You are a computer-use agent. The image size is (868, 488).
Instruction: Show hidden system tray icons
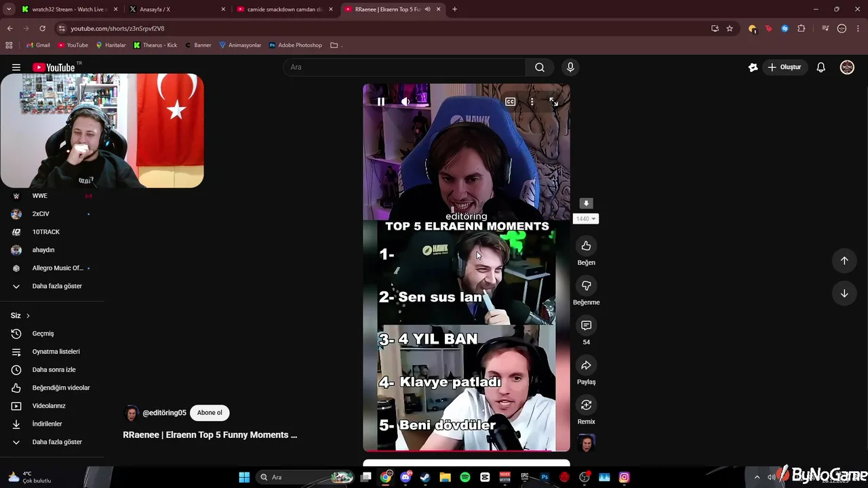coord(757,477)
